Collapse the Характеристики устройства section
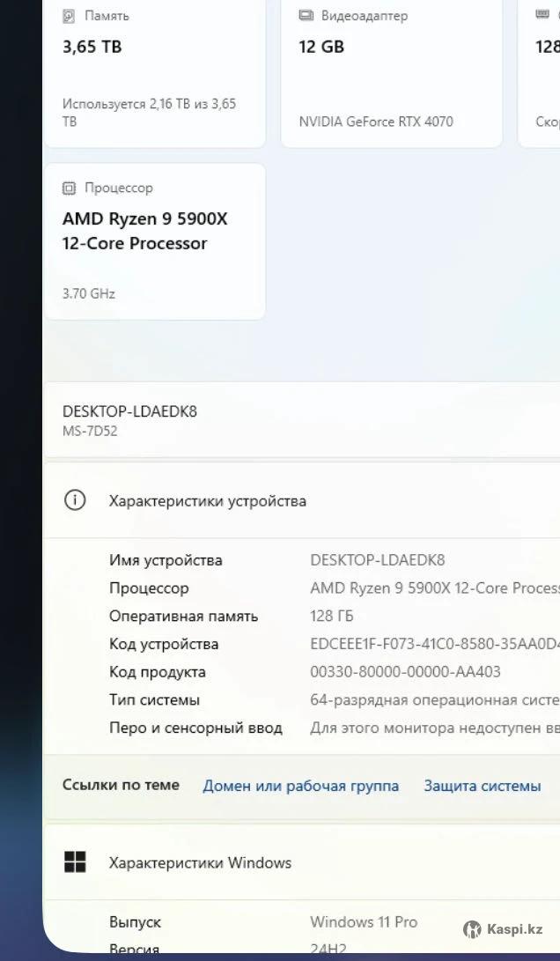Image resolution: width=560 pixels, height=961 pixels. 299,500
